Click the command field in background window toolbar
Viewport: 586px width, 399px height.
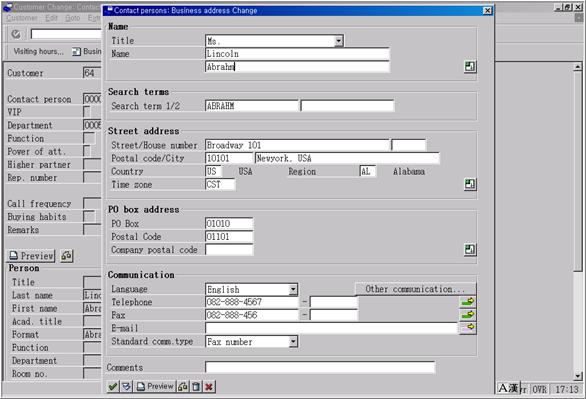click(66, 34)
